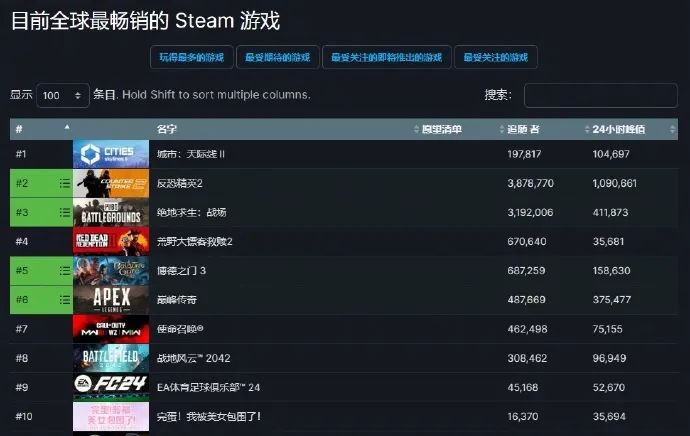The height and width of the screenshot is (436, 690).
Task: Open the list icon in row #3
Action: (x=65, y=213)
